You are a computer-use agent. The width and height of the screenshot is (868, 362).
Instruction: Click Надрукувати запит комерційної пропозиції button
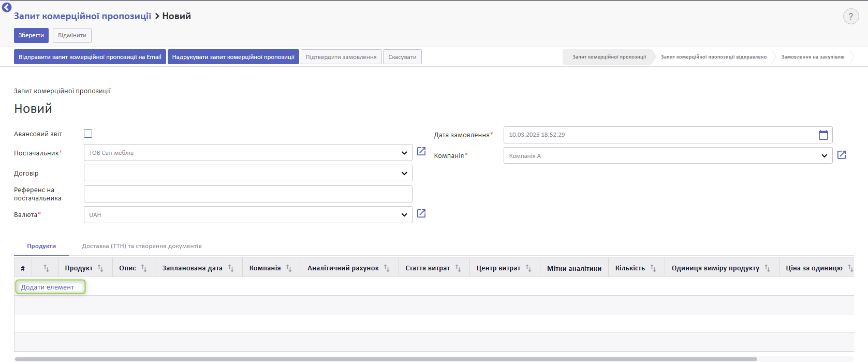[233, 57]
